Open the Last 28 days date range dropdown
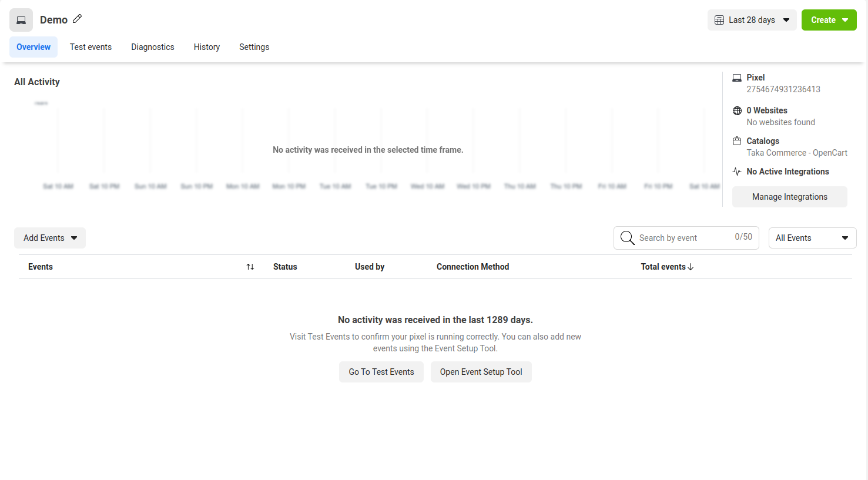Viewport: 868px width, 480px height. tap(752, 20)
